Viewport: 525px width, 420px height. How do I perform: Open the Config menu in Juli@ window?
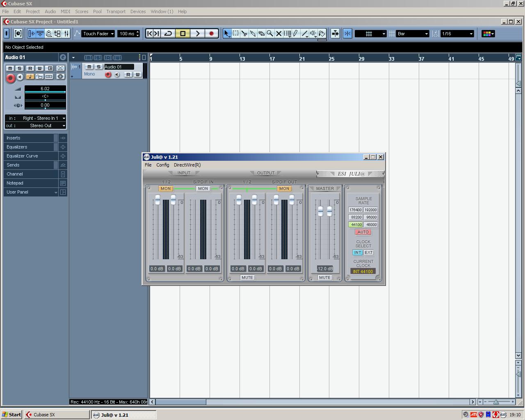pyautogui.click(x=163, y=165)
